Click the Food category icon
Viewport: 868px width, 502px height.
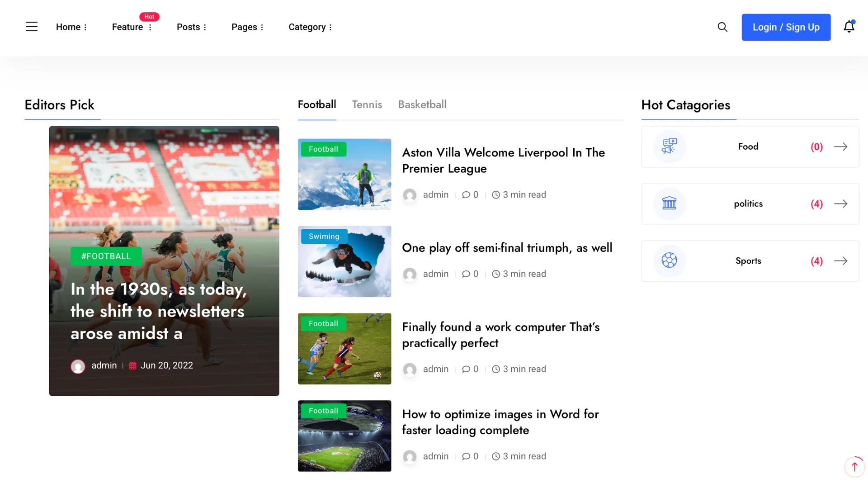click(669, 147)
